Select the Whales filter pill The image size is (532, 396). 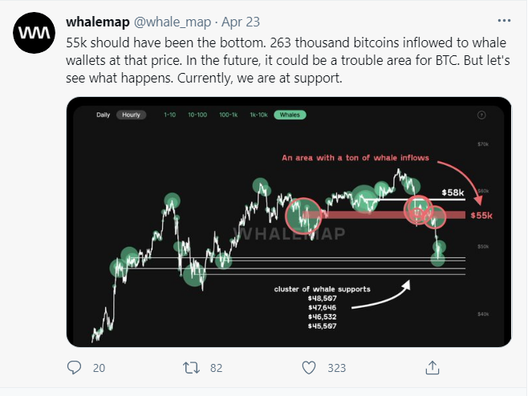290,115
